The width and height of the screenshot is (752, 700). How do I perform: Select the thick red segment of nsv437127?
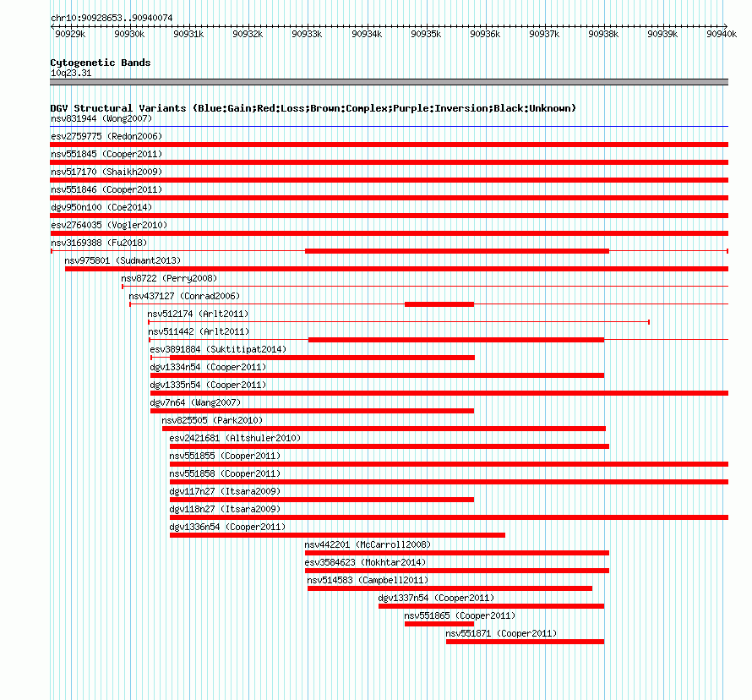coord(439,304)
